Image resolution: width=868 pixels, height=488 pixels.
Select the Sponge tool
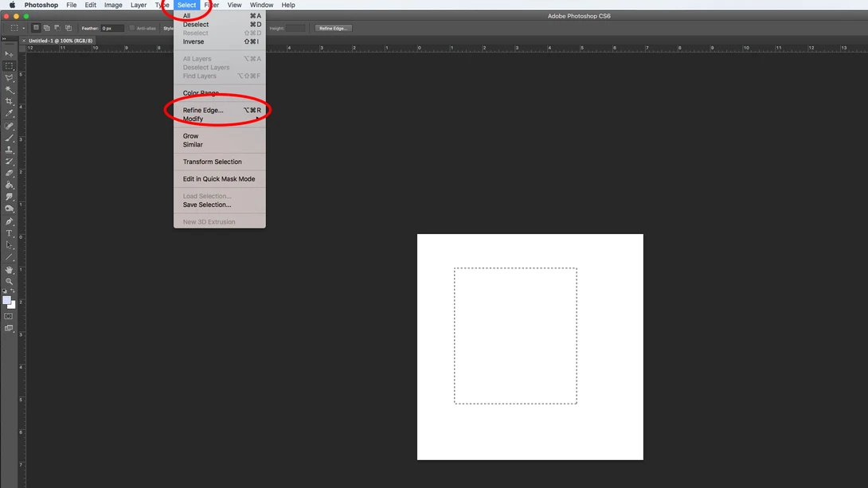click(x=9, y=209)
